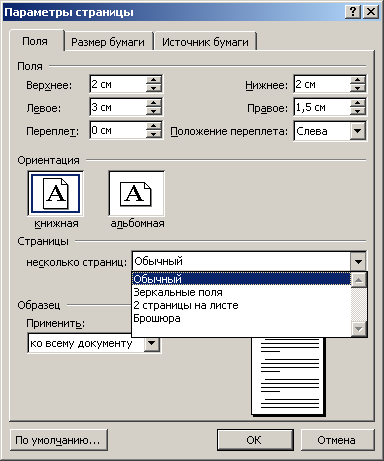Collapse the несколько страниц dropdown arrow
The image size is (384, 461).
(x=358, y=261)
